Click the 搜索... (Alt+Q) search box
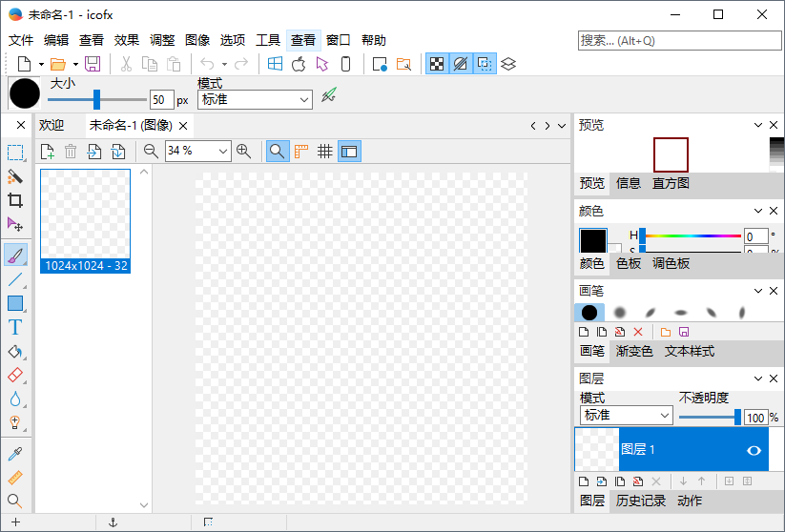 [x=679, y=41]
